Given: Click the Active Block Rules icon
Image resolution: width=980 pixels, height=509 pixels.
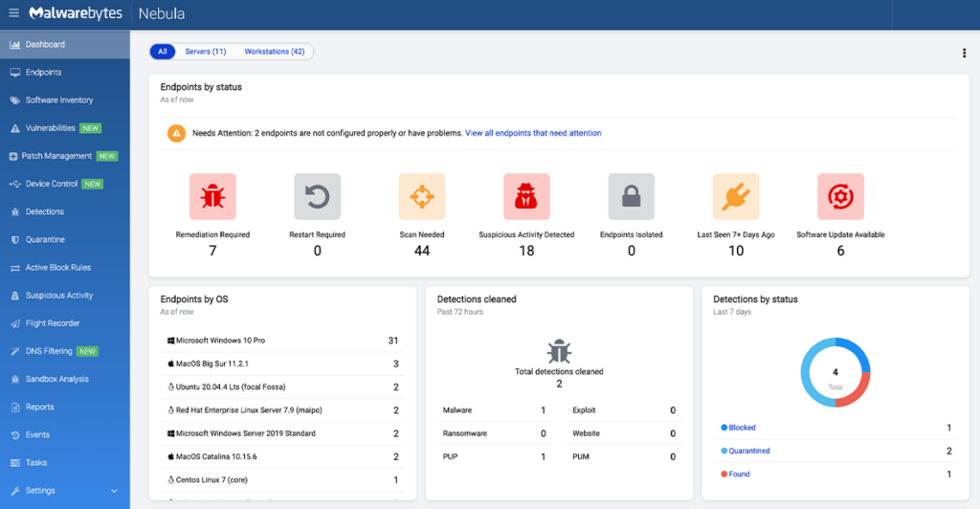Looking at the screenshot, I should pyautogui.click(x=15, y=268).
